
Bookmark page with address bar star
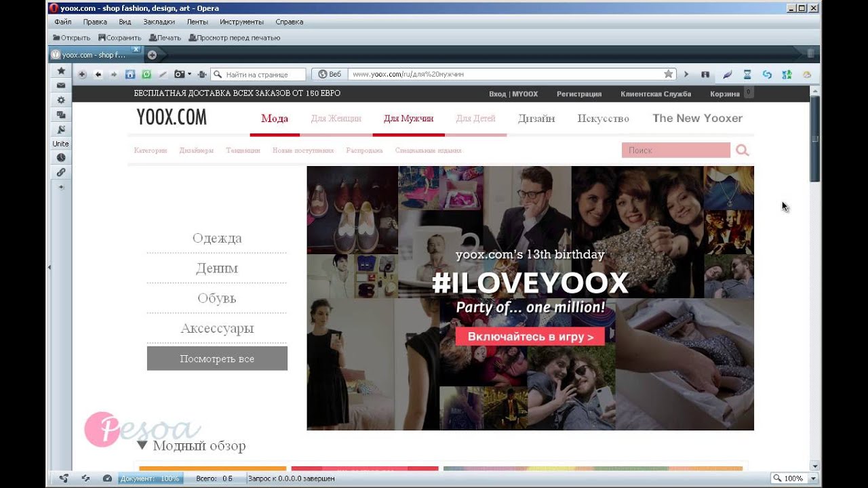[x=669, y=75]
